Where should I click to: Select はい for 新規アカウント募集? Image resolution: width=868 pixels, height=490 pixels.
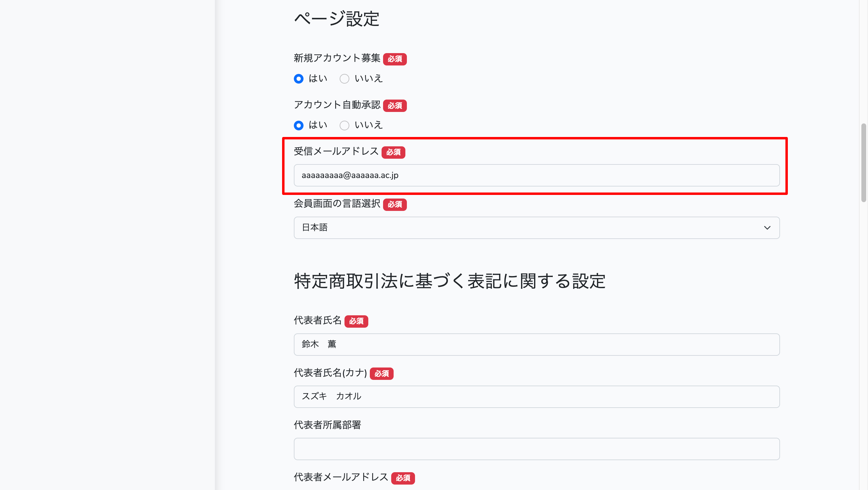pos(299,78)
